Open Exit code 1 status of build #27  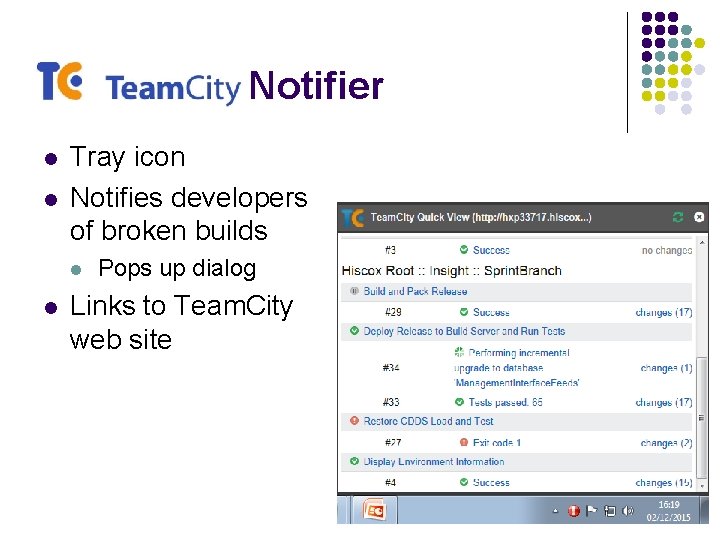(496, 443)
